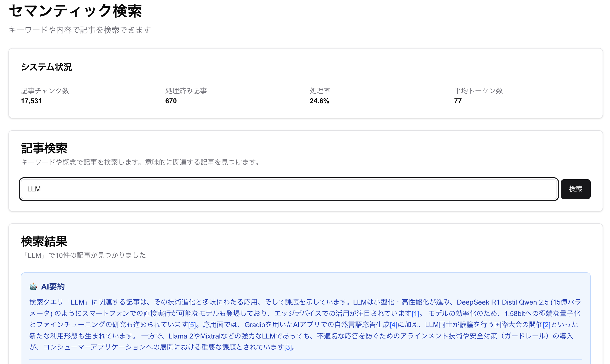
Task: Click the robot icon beside AI要約
Action: pos(33,286)
